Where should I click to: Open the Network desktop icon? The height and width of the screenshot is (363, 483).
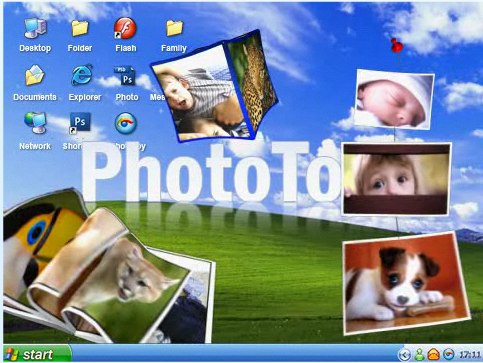tap(35, 123)
